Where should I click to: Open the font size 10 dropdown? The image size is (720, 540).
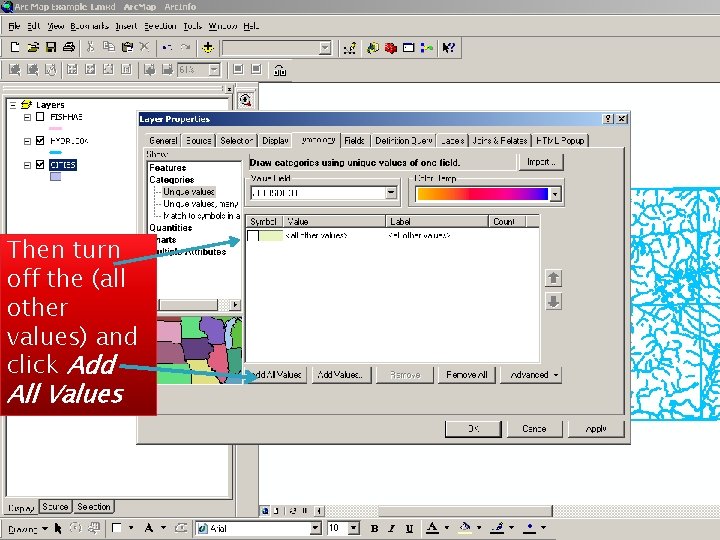pos(354,528)
